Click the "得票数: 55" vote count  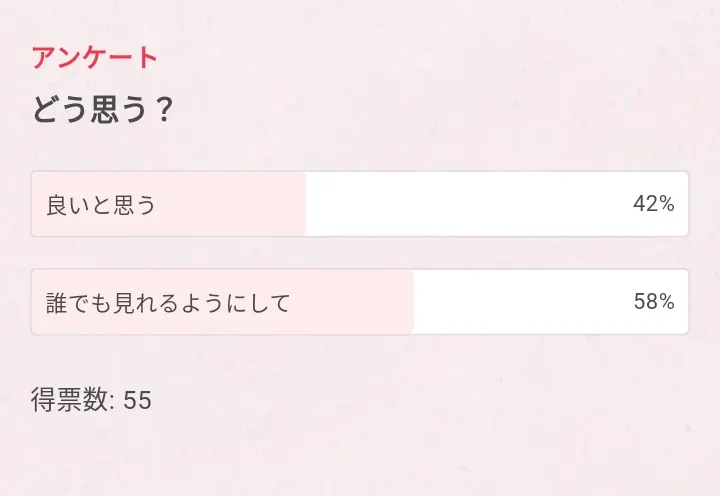(91, 400)
